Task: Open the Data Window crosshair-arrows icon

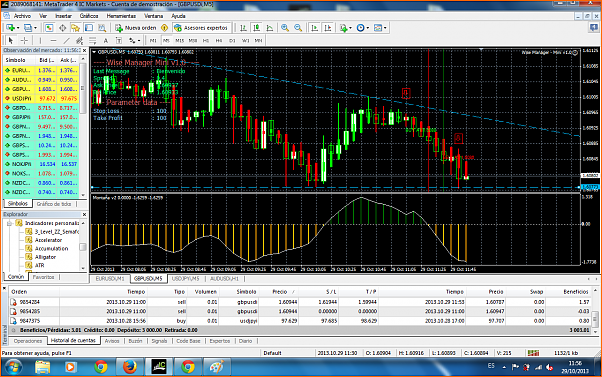Action: coord(62,28)
